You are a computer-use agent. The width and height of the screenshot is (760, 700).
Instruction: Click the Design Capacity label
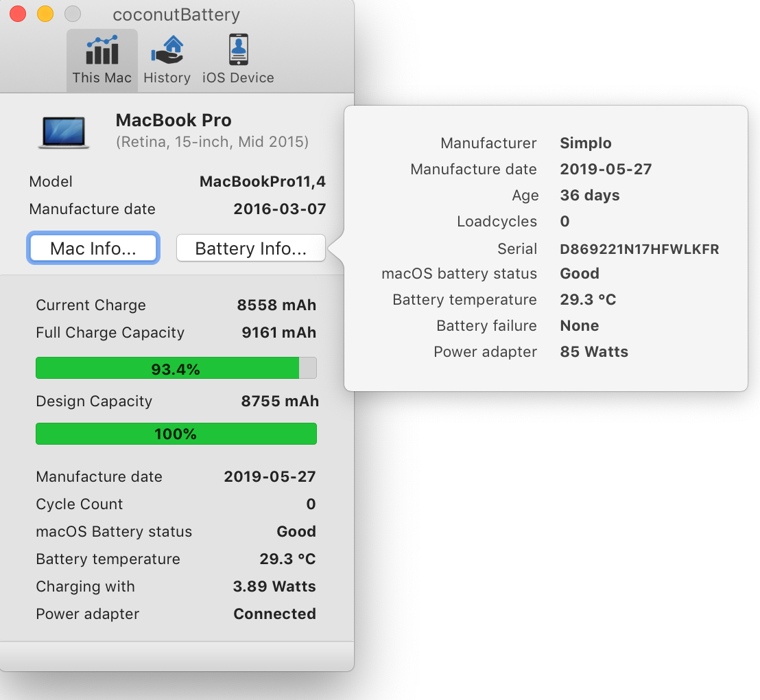pos(94,401)
